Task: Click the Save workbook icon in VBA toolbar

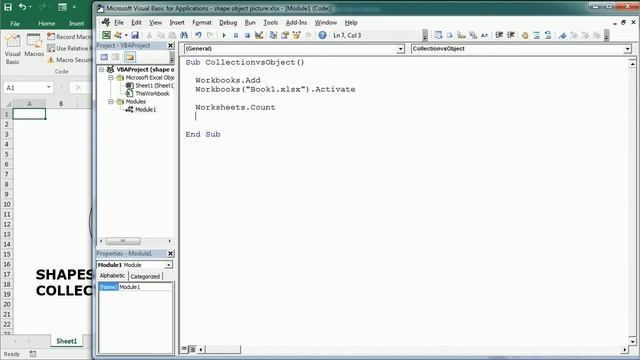Action: coord(135,36)
